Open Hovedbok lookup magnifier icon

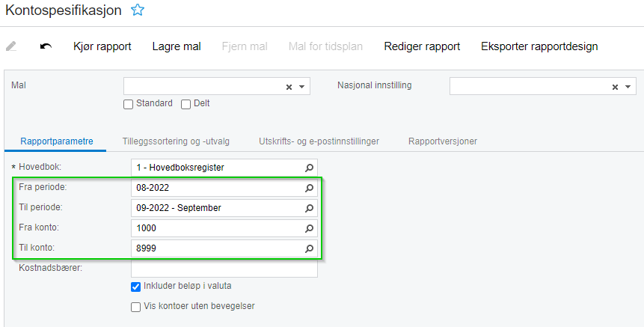point(309,168)
